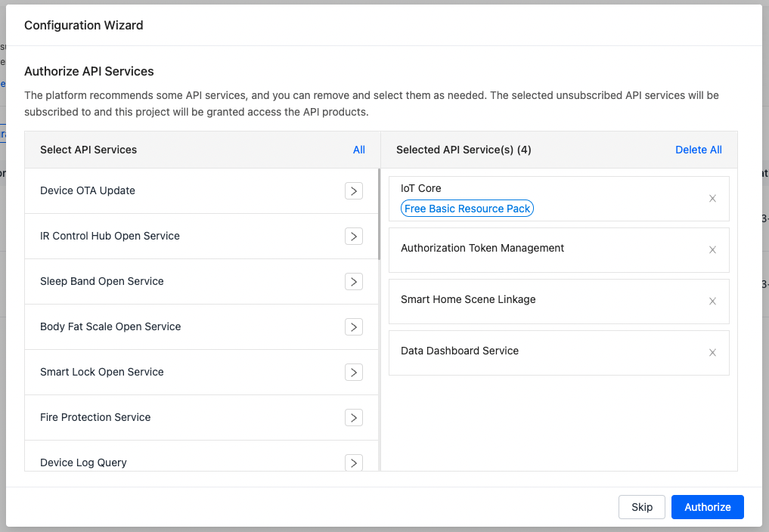Add Device OTA Update using its arrow icon

point(353,190)
